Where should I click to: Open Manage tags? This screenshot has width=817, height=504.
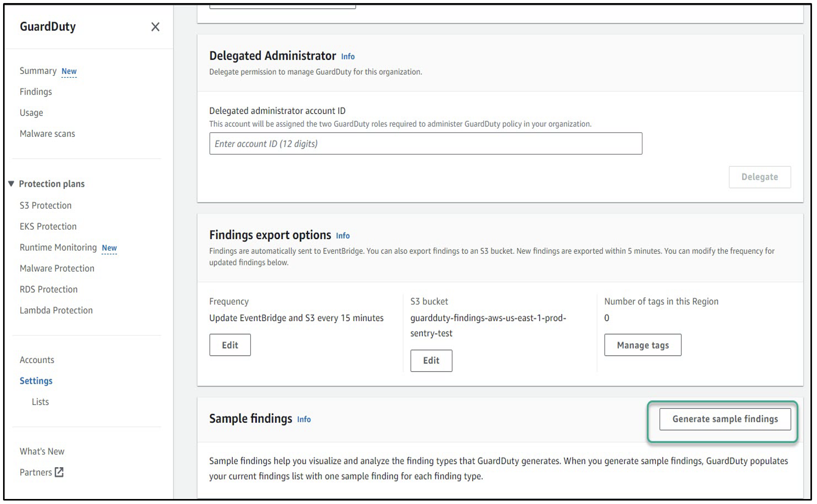coord(642,345)
